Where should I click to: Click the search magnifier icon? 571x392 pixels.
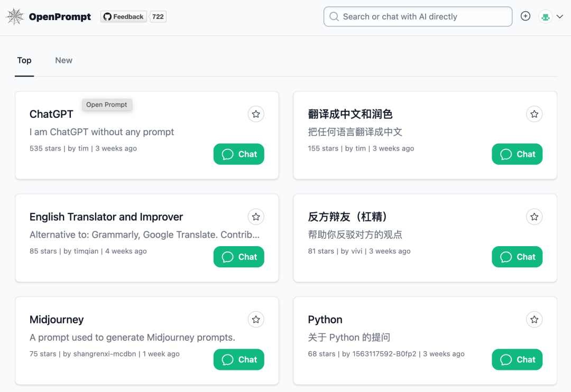(x=334, y=17)
